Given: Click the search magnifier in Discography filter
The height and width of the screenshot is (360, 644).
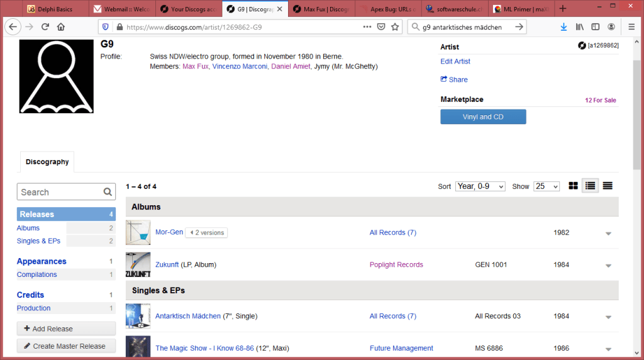Looking at the screenshot, I should (x=108, y=192).
